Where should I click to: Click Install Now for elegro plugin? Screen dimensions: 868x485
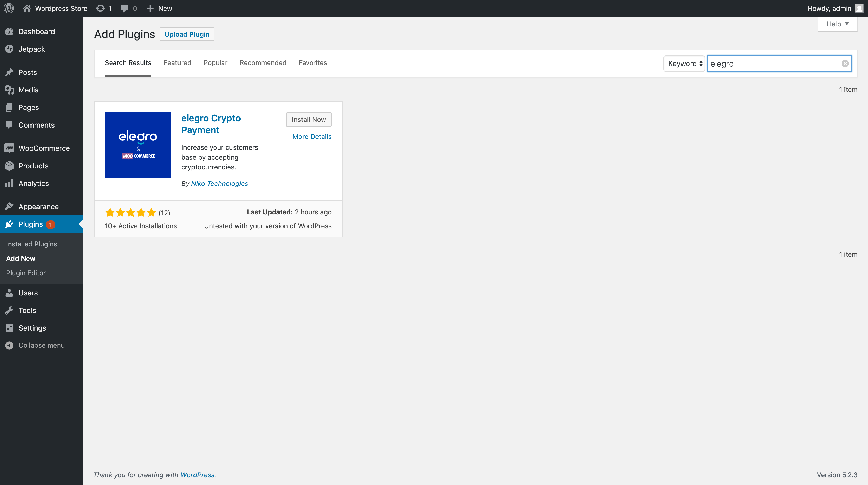308,120
